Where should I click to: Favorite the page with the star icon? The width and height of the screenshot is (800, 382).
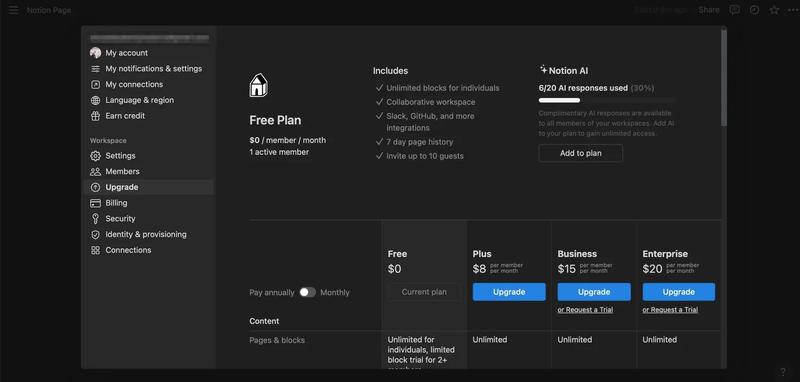coord(774,10)
